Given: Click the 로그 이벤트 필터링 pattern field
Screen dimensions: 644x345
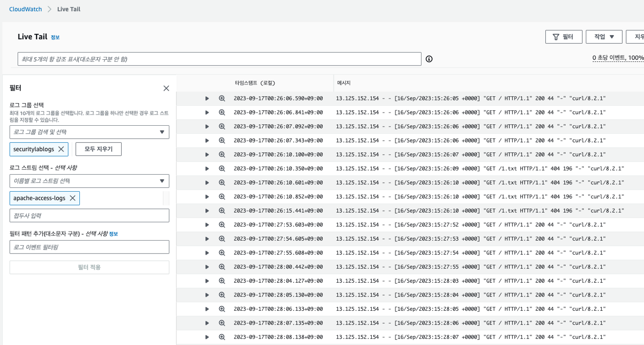Looking at the screenshot, I should click(89, 247).
